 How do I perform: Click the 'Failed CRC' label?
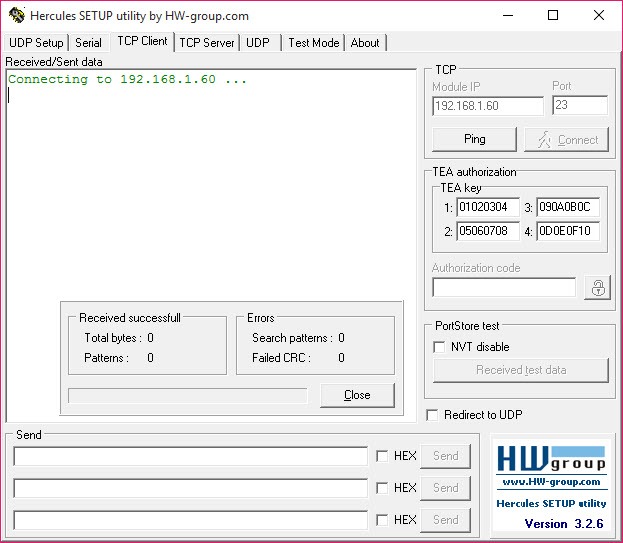coord(281,357)
